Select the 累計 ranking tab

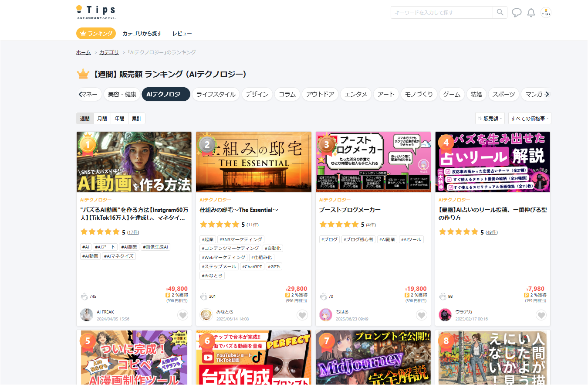point(137,118)
